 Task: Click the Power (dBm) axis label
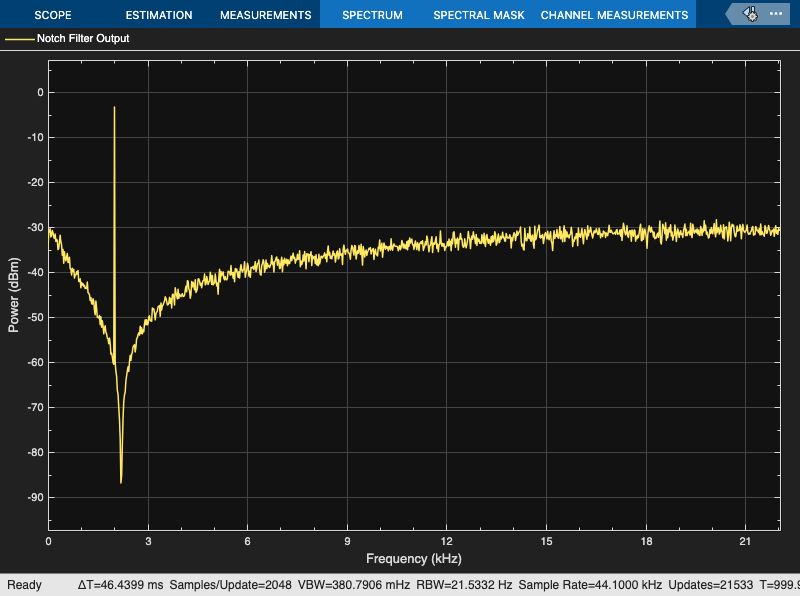coord(14,295)
